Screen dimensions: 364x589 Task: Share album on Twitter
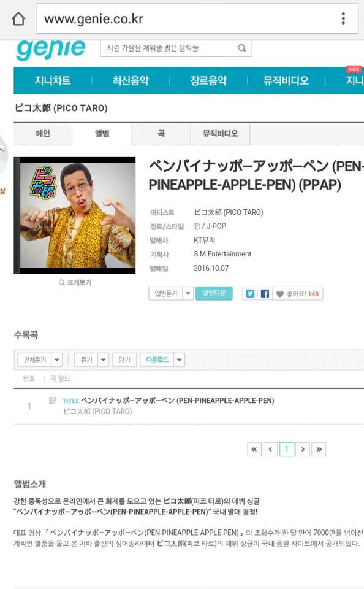250,294
